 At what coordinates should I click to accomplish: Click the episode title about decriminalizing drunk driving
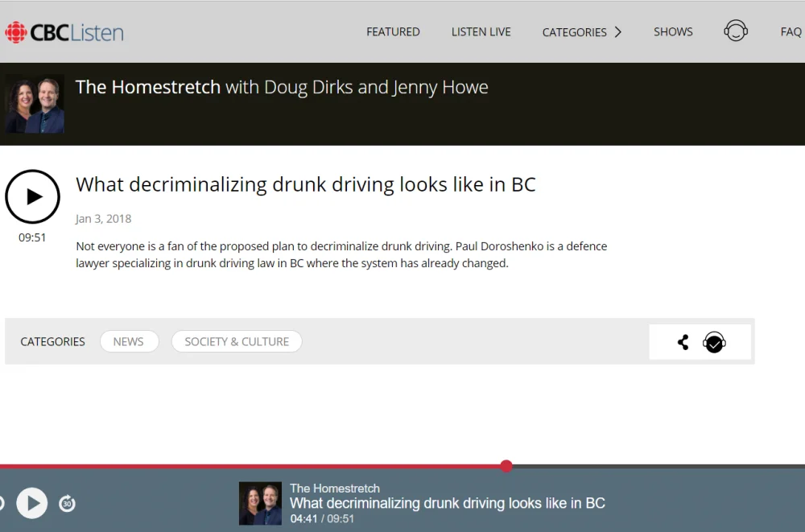point(305,184)
